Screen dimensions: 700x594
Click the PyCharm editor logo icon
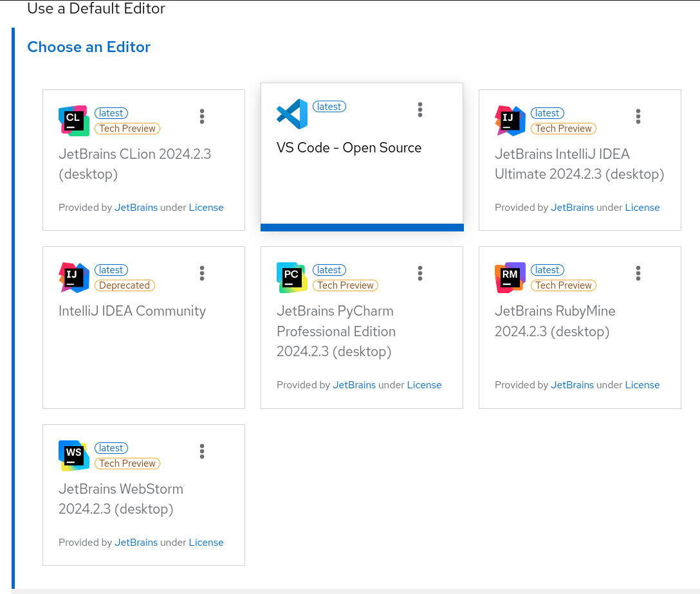point(292,278)
